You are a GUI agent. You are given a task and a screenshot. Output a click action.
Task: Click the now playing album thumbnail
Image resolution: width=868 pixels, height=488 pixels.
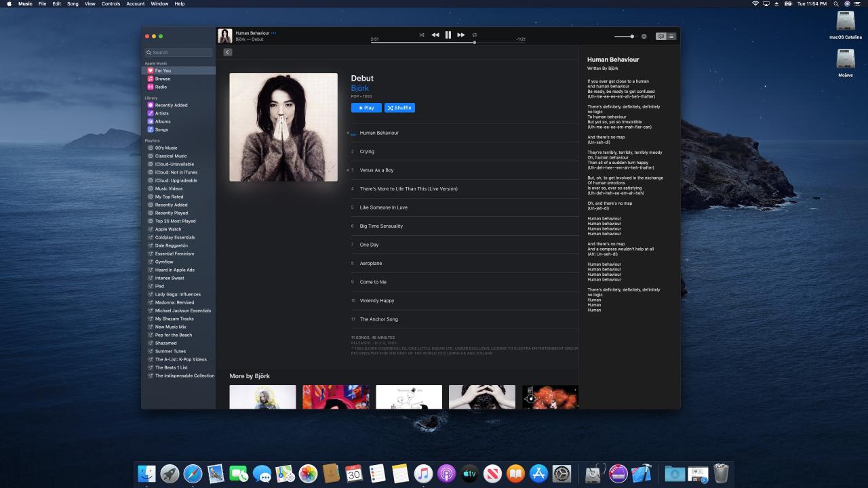coord(224,36)
